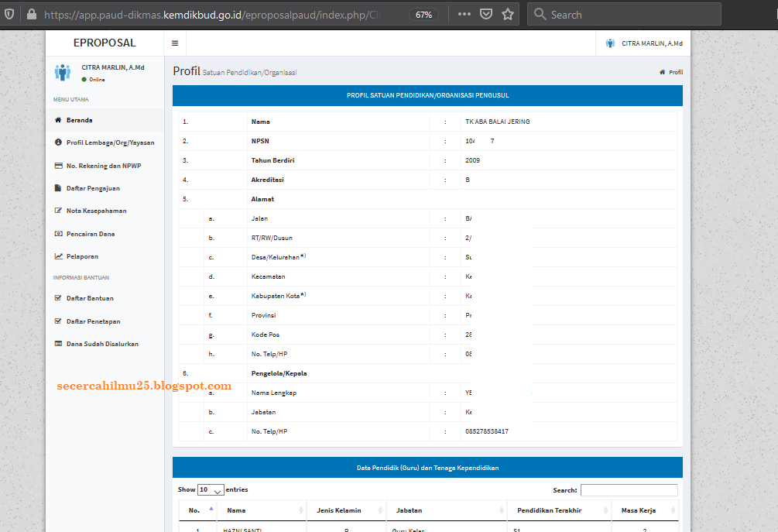The width and height of the screenshot is (778, 532).
Task: Select the info icon for Profil Lembaga/Org/Yayasan
Action: coord(58,142)
